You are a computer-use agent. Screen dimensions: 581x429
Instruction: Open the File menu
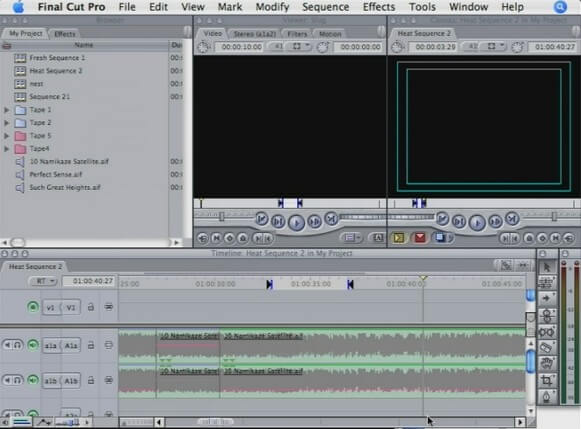pyautogui.click(x=127, y=7)
